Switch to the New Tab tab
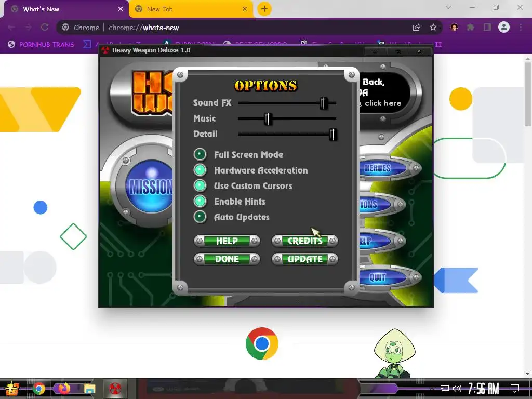Viewport: 532px width, 399px height. tap(190, 9)
